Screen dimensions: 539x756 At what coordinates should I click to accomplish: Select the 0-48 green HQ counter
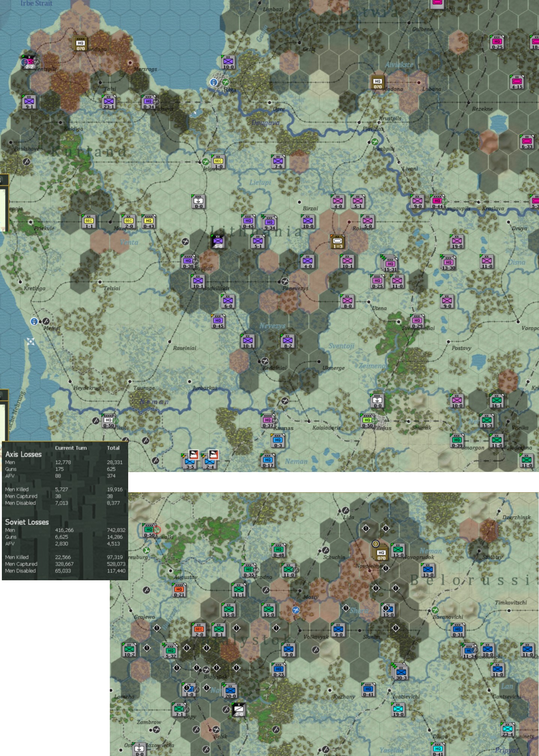coord(278,550)
